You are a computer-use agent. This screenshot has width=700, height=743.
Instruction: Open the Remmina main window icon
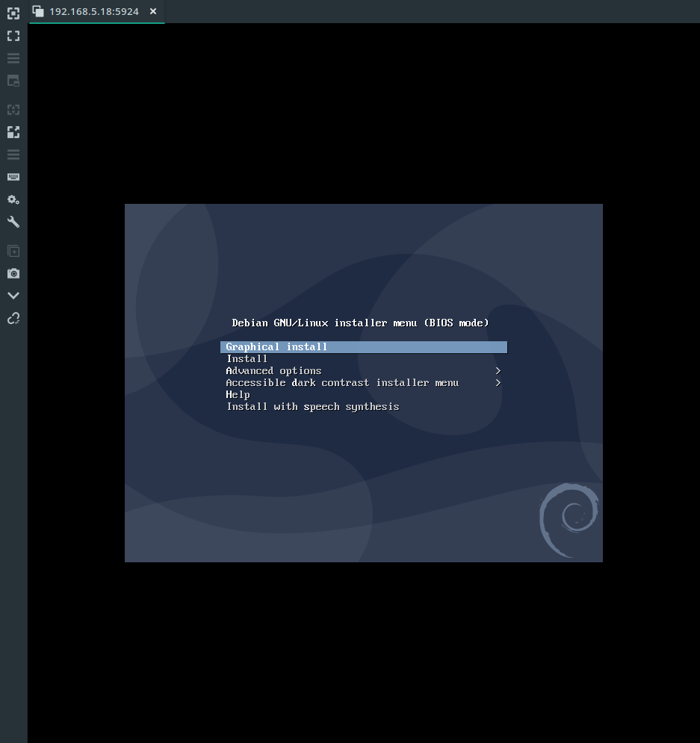tap(13, 13)
